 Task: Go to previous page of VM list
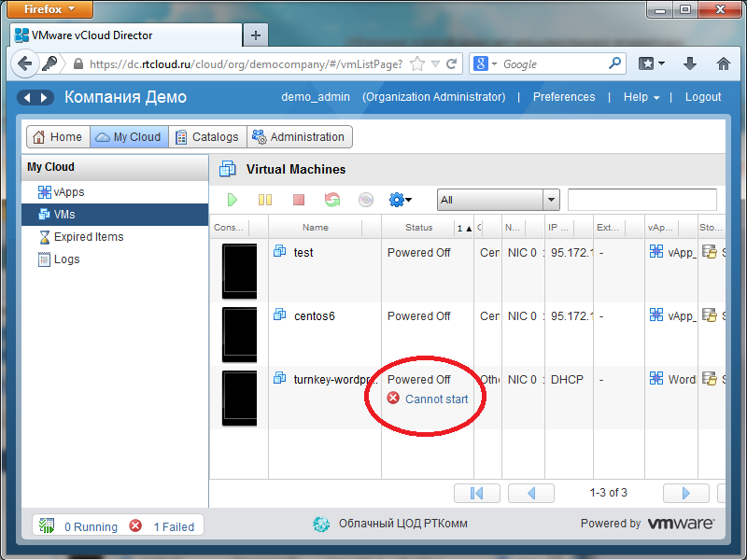(531, 494)
